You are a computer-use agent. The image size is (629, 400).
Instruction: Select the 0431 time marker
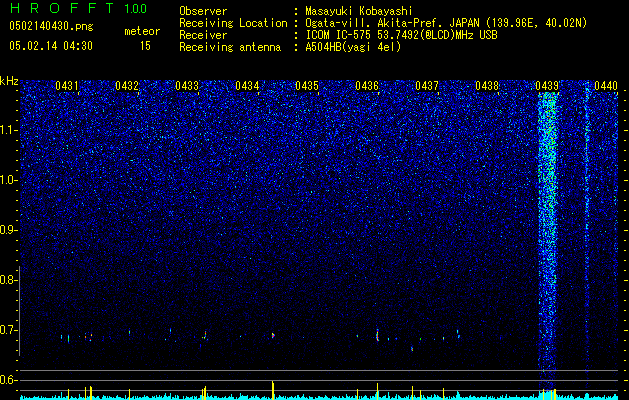67,86
